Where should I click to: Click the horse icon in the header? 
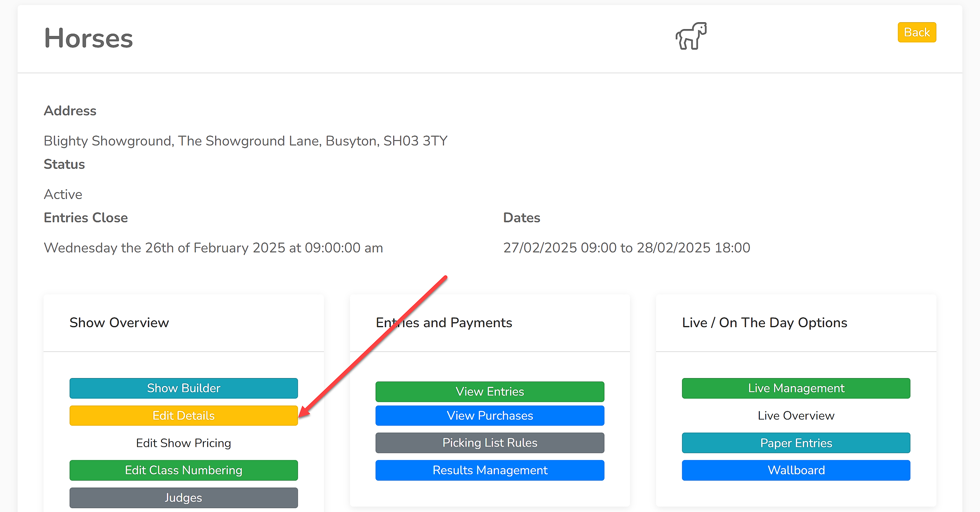691,36
